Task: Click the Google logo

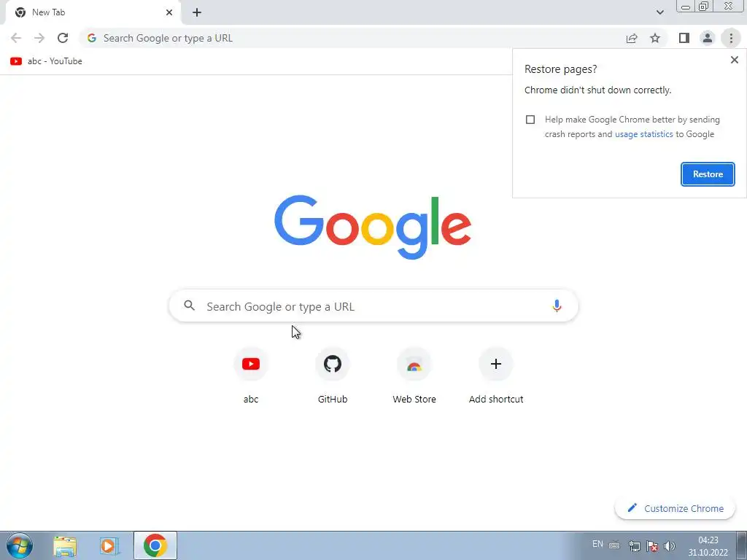Action: pyautogui.click(x=373, y=227)
